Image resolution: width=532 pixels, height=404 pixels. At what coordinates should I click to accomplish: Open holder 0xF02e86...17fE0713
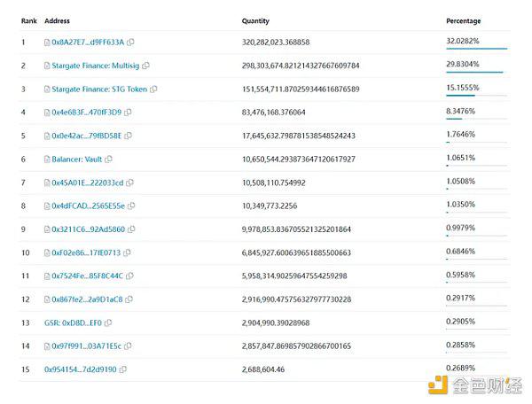pyautogui.click(x=86, y=252)
